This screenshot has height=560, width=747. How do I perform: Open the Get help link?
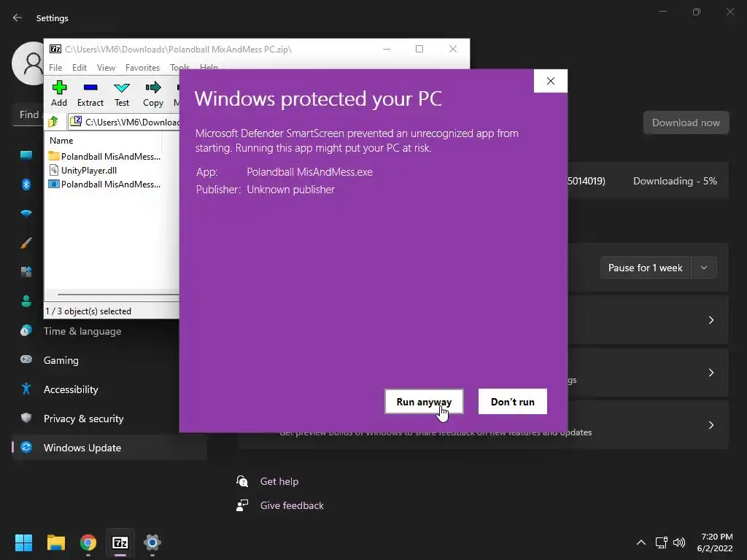[279, 481]
